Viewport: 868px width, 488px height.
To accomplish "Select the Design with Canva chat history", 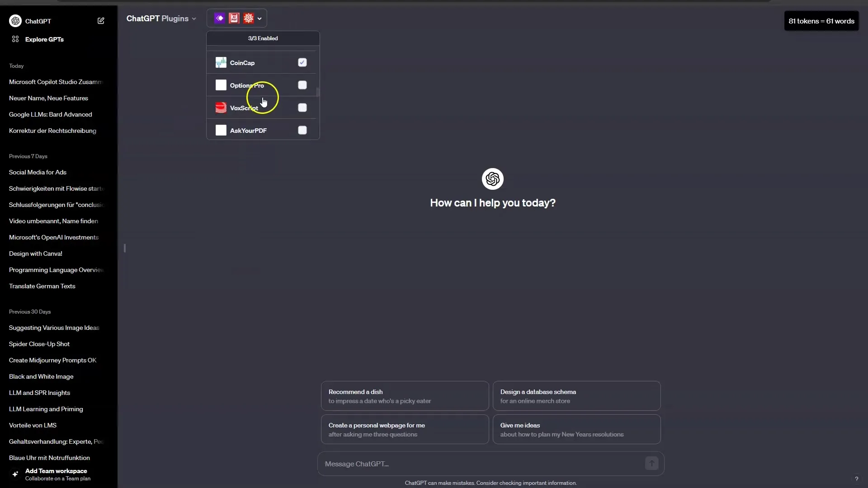I will (35, 253).
